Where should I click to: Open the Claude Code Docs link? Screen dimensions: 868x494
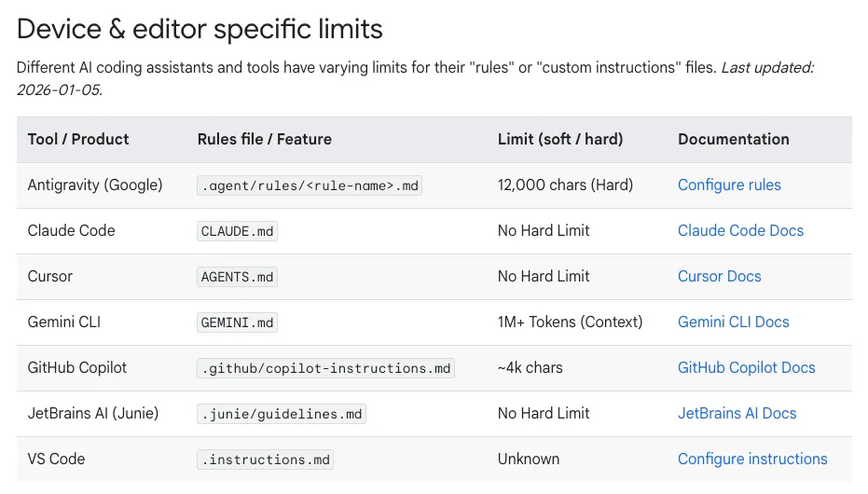click(740, 230)
